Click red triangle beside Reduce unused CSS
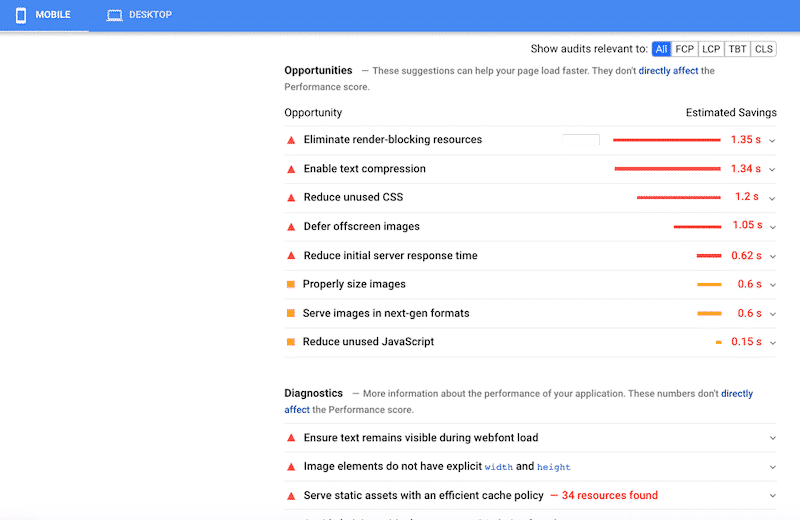This screenshot has width=800, height=520. 291,198
